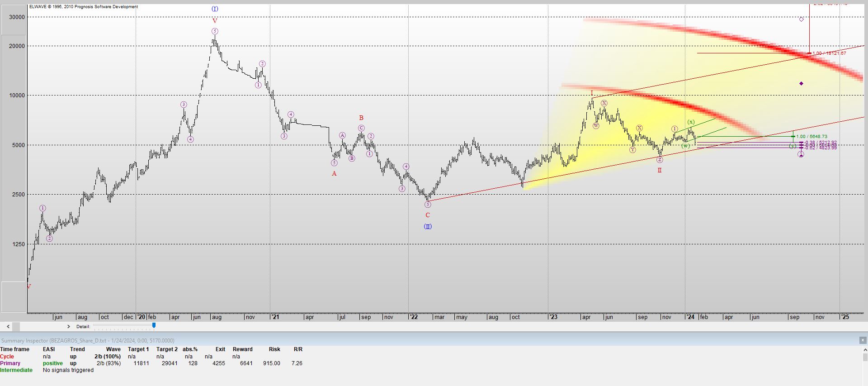Screen dimensions: 868x386
Task: Click the Target 2 value 29041
Action: tap(170, 363)
